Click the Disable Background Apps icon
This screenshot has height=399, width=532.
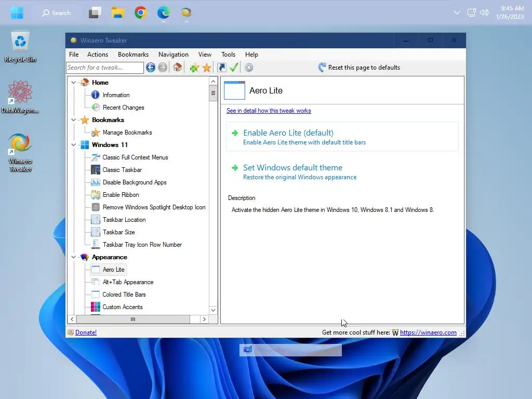pyautogui.click(x=96, y=182)
